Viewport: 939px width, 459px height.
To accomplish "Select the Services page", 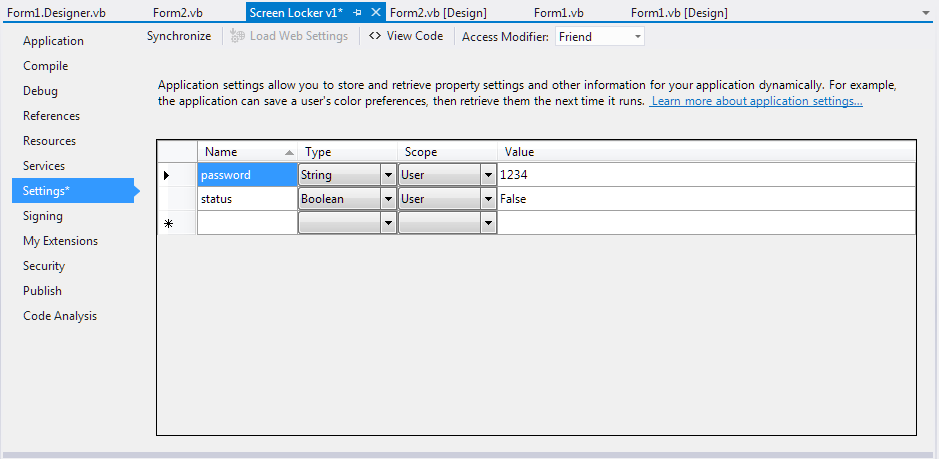I will pos(44,166).
